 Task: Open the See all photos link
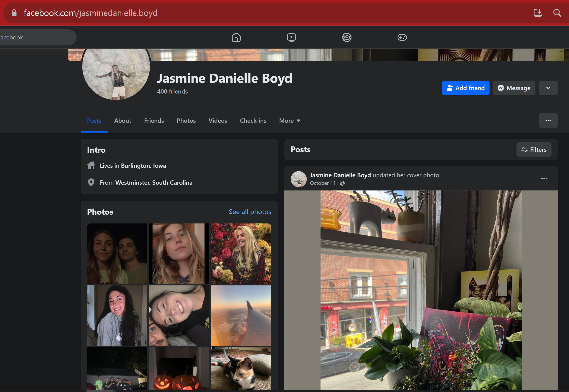coord(250,212)
